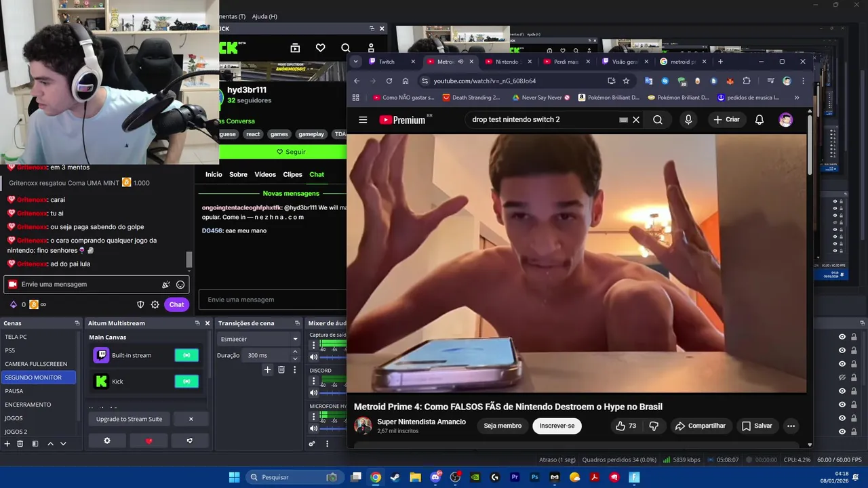
Task: Mute Captura de saída audio source
Action: coord(313,357)
